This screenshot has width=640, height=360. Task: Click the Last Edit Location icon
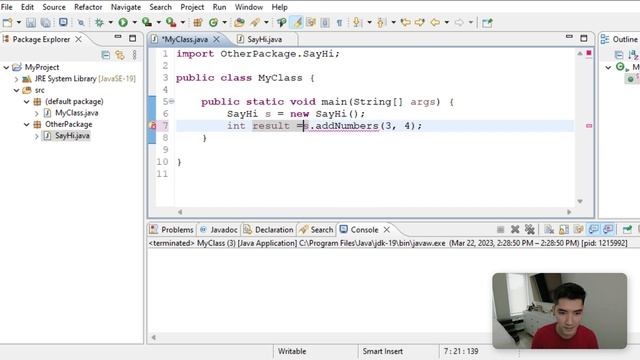pyautogui.click(x=405, y=22)
